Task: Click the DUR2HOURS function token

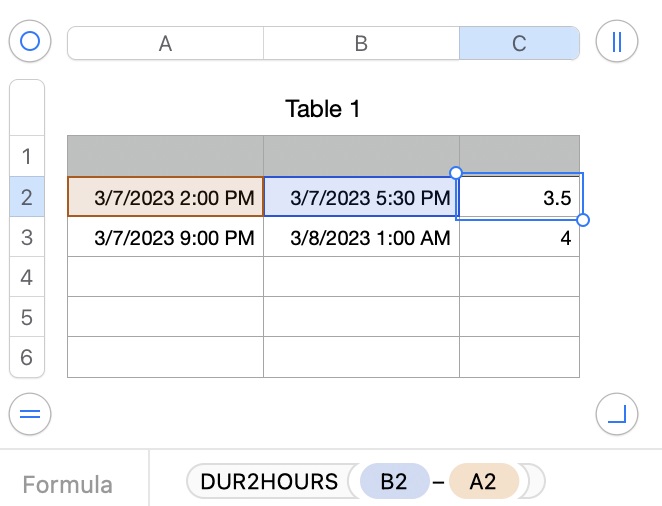Action: [x=269, y=482]
